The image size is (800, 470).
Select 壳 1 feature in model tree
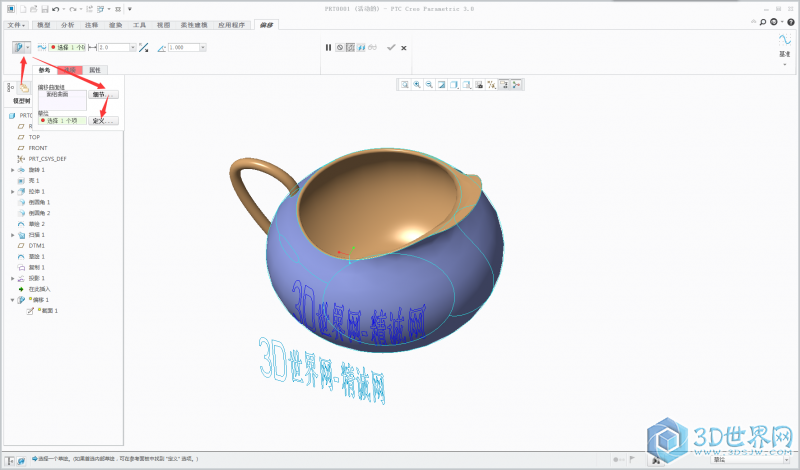[x=34, y=181]
